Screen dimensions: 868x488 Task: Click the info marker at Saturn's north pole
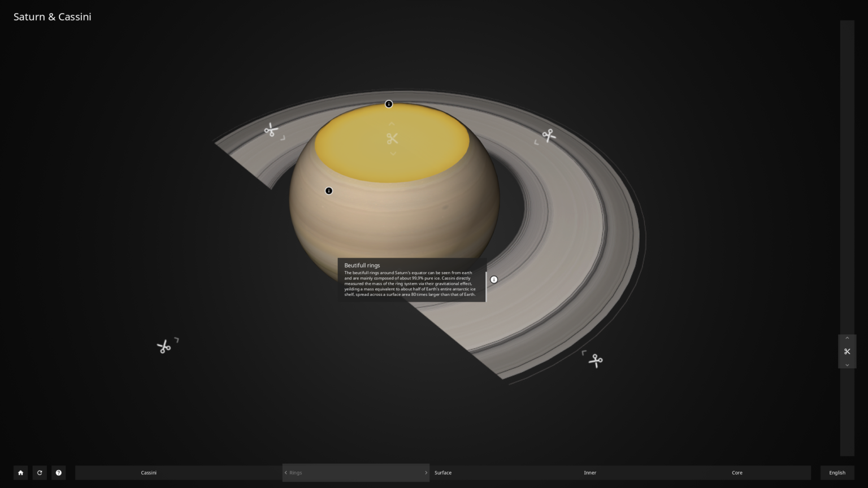click(389, 104)
